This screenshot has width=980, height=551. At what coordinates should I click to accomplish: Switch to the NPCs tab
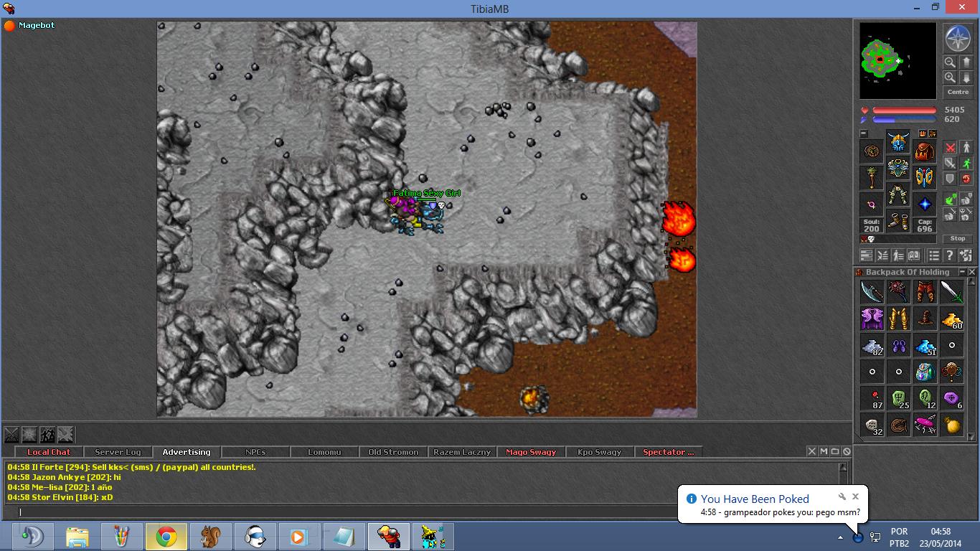tap(255, 452)
